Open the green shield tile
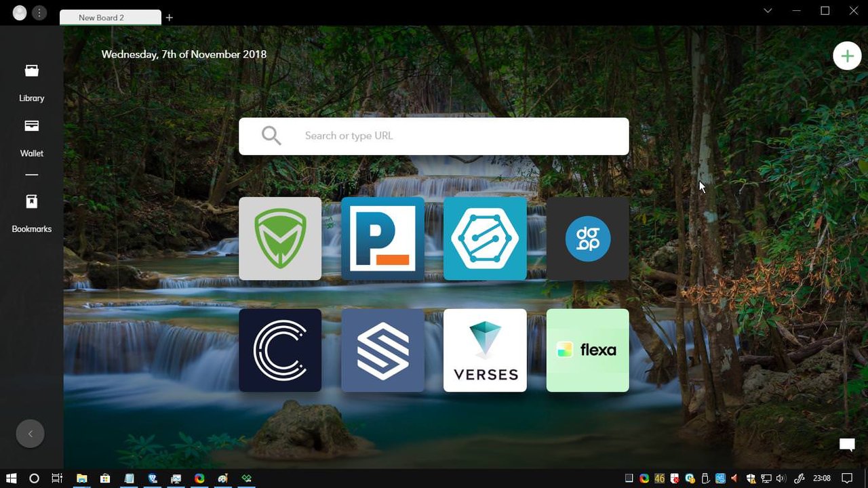The height and width of the screenshot is (488, 868). pos(280,239)
